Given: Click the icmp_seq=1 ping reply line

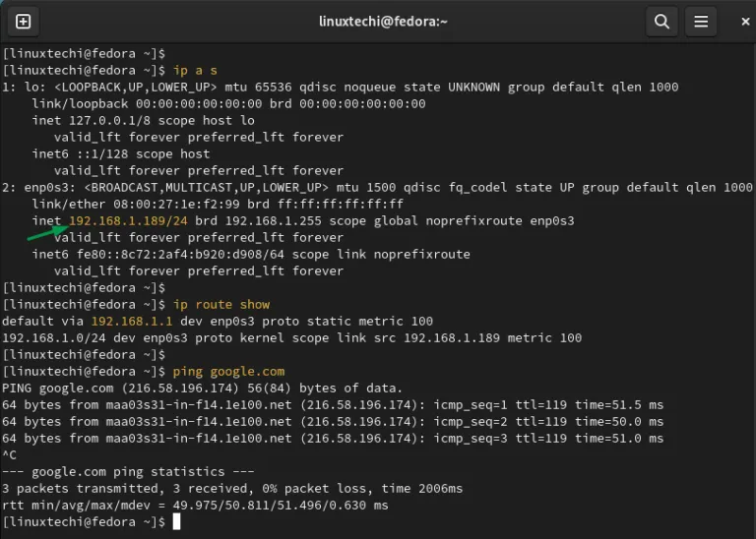Looking at the screenshot, I should coord(333,405).
